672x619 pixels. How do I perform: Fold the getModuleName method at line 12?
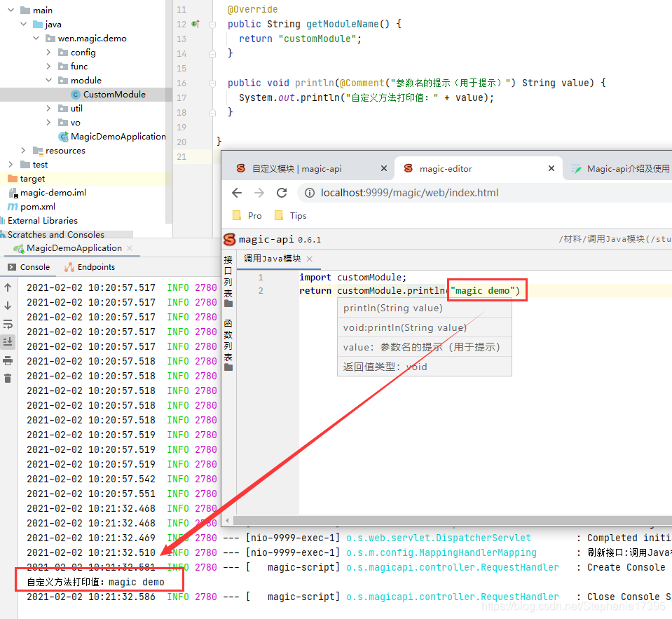point(212,25)
